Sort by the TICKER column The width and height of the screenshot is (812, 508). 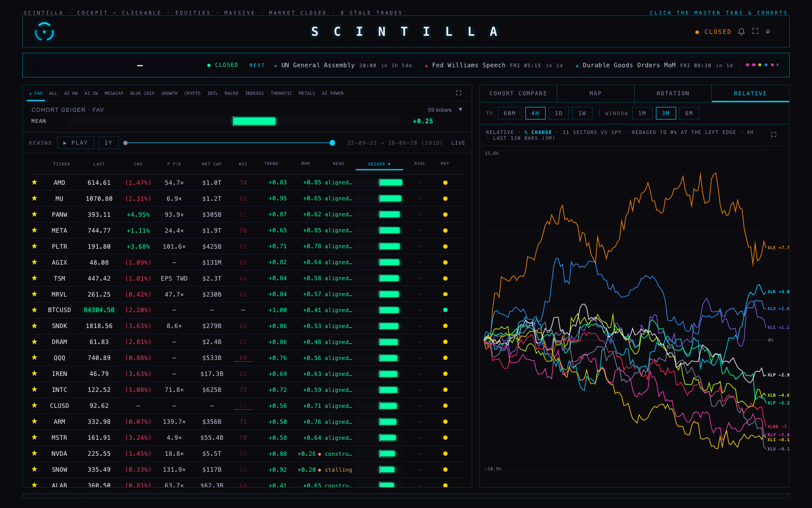point(61,164)
